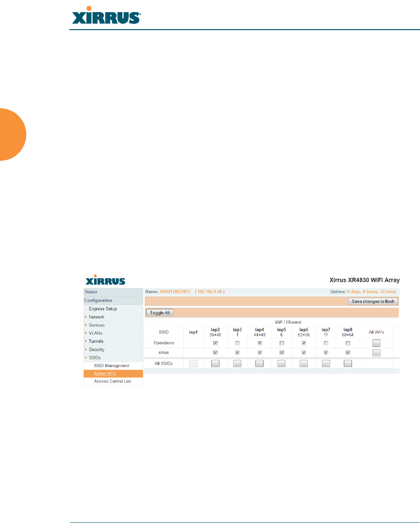Click the IP address 192.168.1.56
The width and height of the screenshot is (420, 523).
[x=210, y=291]
